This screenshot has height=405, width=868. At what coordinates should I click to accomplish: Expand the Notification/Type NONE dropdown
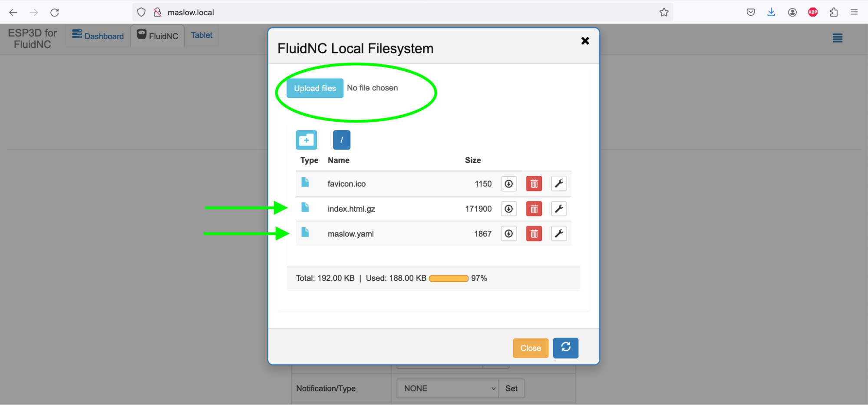[x=447, y=388]
